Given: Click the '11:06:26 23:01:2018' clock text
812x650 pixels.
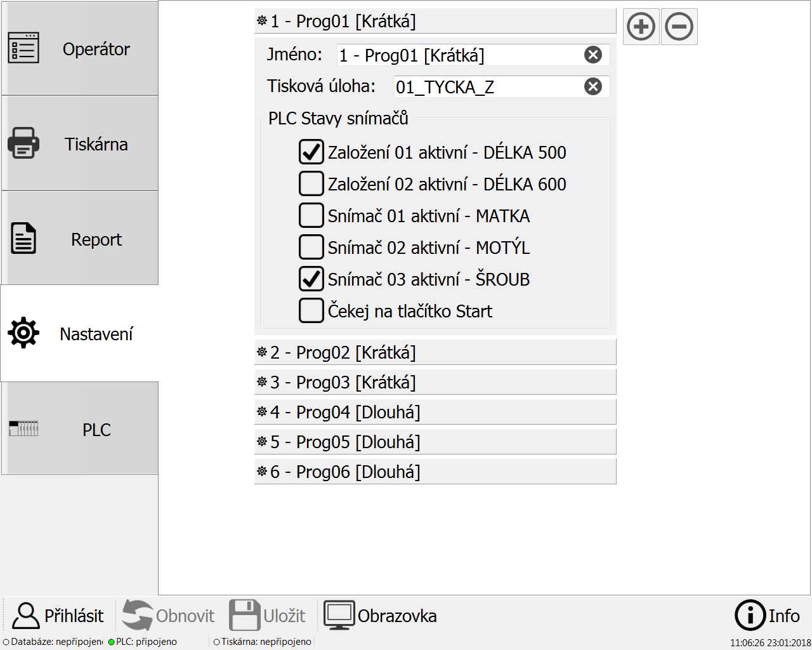Looking at the screenshot, I should coord(770,643).
